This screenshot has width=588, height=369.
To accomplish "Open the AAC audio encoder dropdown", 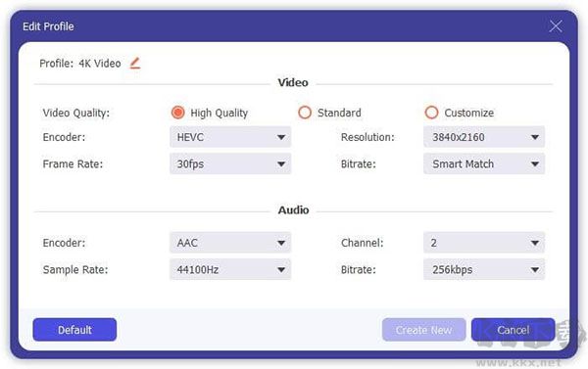I will click(x=230, y=243).
